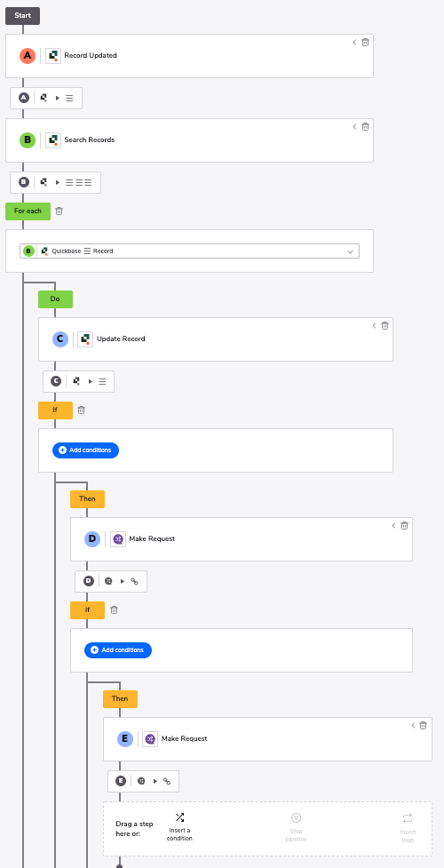Select the Make Request step E card

point(267,739)
